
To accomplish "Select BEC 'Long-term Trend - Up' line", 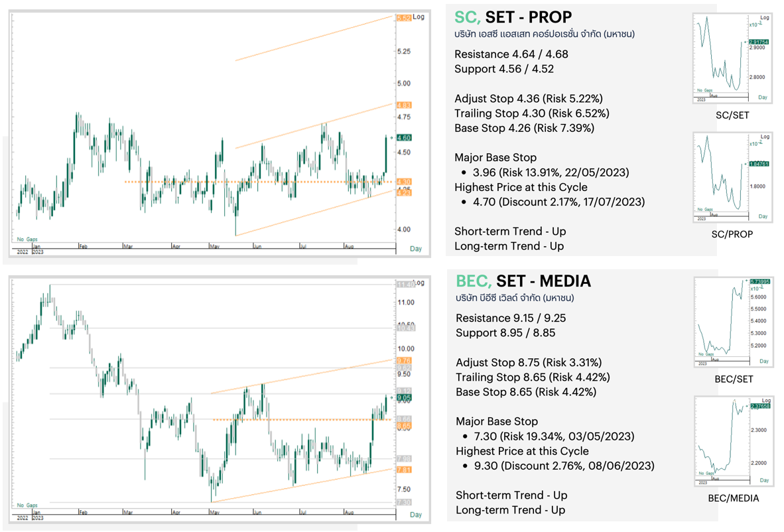I will click(511, 510).
